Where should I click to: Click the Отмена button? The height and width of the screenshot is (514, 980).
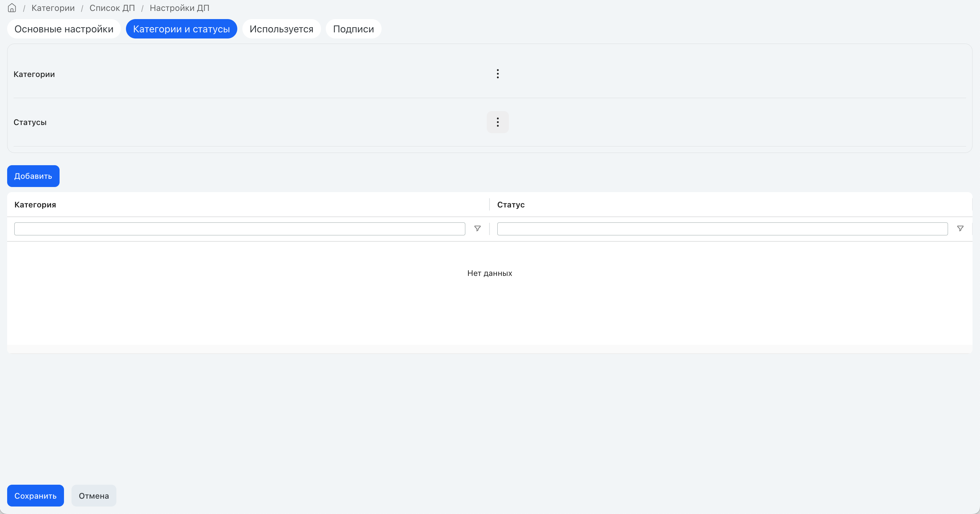[94, 496]
